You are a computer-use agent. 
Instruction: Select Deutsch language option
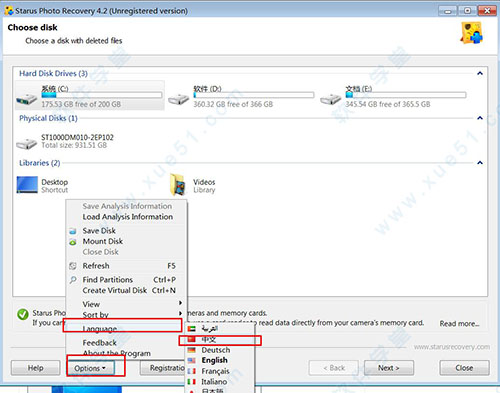tap(220, 350)
